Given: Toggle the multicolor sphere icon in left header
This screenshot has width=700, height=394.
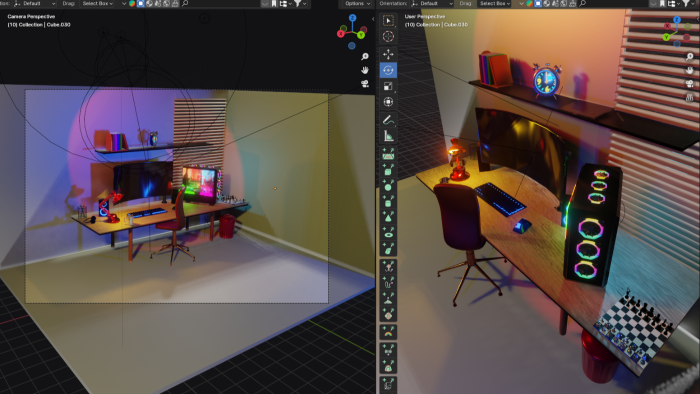Looking at the screenshot, I should [132, 4].
